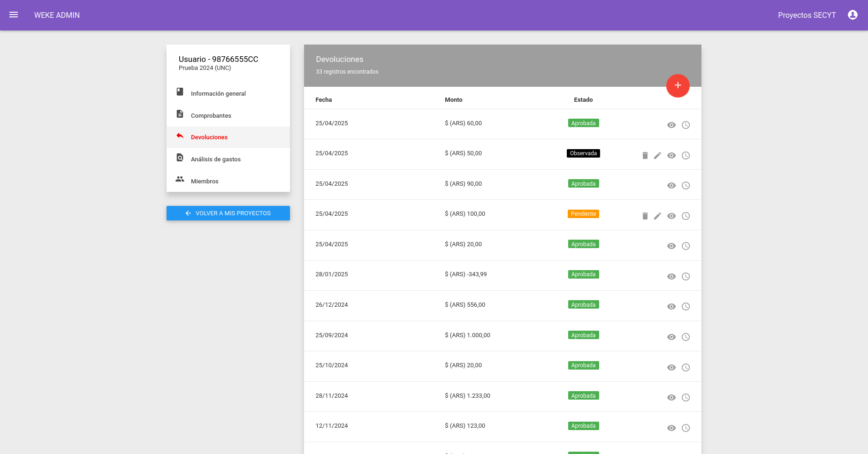View details of the 1.233,00 devolución
The width and height of the screenshot is (868, 454).
pyautogui.click(x=671, y=398)
